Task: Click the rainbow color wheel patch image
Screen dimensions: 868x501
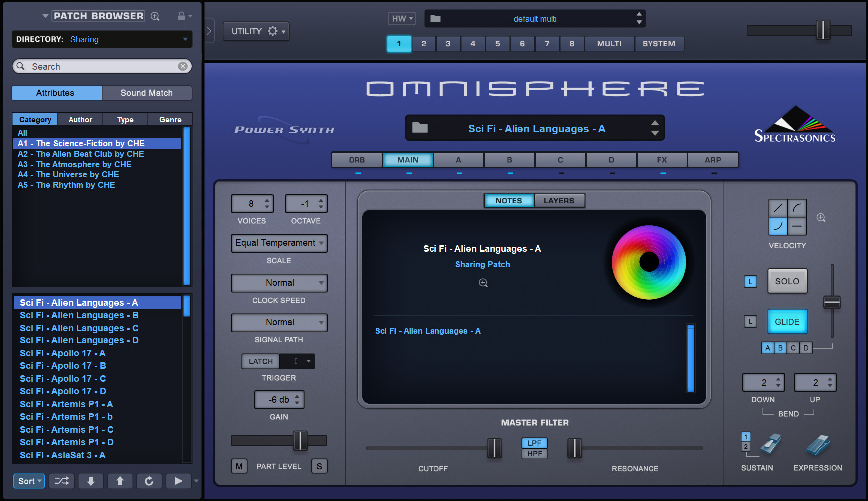Action: [x=649, y=262]
